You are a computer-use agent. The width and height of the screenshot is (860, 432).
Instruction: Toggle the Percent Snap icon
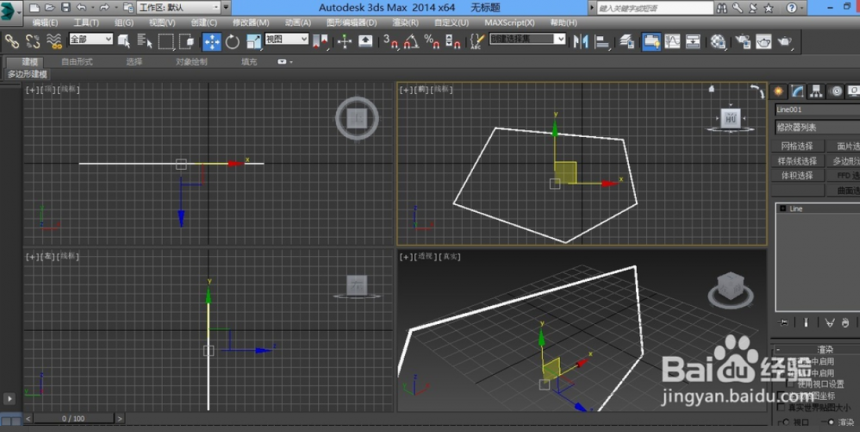tap(432, 41)
